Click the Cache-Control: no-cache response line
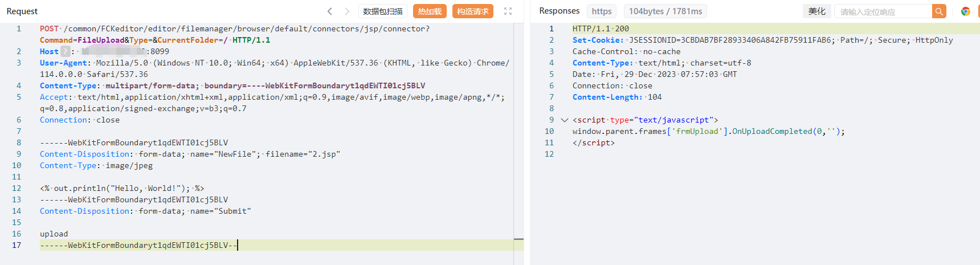Screen dimensions: 980x265 point(627,51)
